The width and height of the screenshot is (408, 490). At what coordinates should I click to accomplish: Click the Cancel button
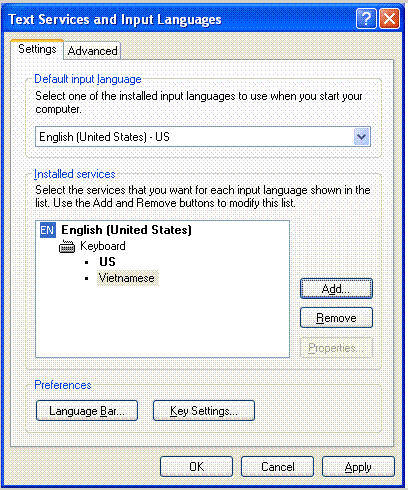(277, 467)
